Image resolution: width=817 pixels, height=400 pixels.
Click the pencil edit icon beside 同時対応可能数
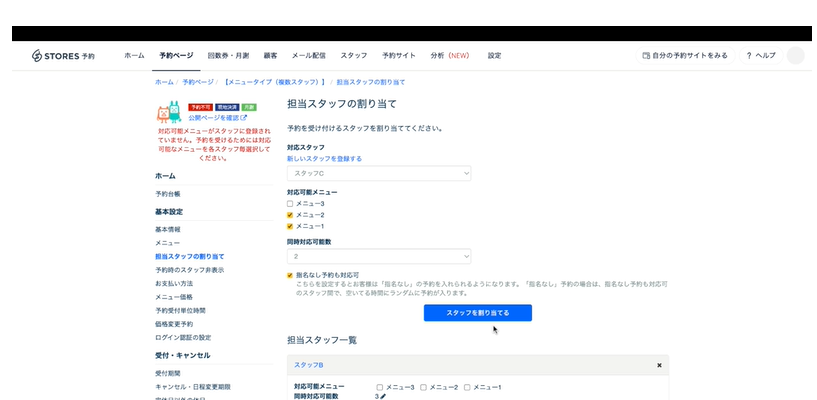click(383, 397)
